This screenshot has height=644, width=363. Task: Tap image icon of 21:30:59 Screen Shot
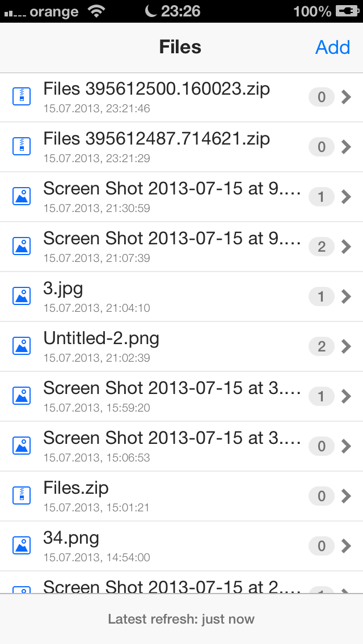pos(22,197)
